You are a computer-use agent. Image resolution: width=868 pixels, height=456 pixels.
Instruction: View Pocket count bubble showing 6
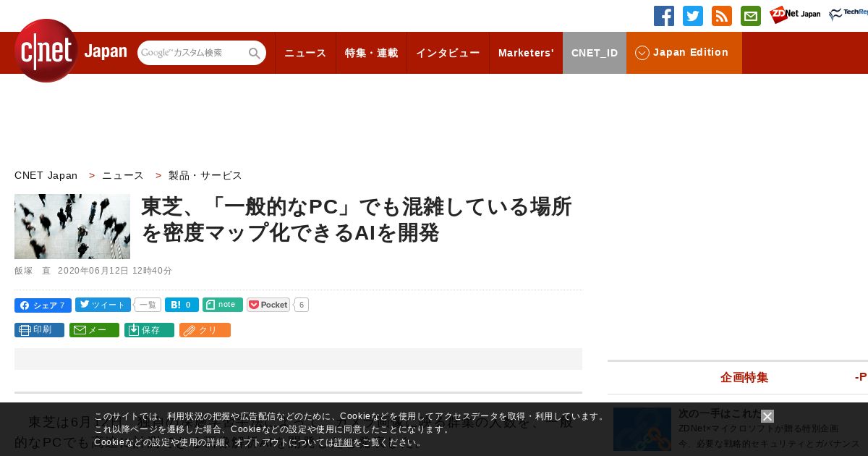(302, 305)
